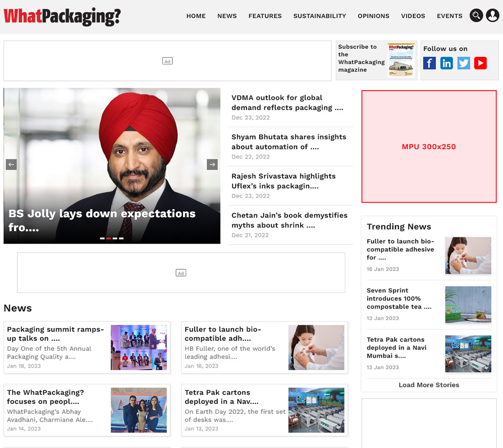The width and height of the screenshot is (503, 448).
Task: Go to the VIDEOS section
Action: (413, 16)
